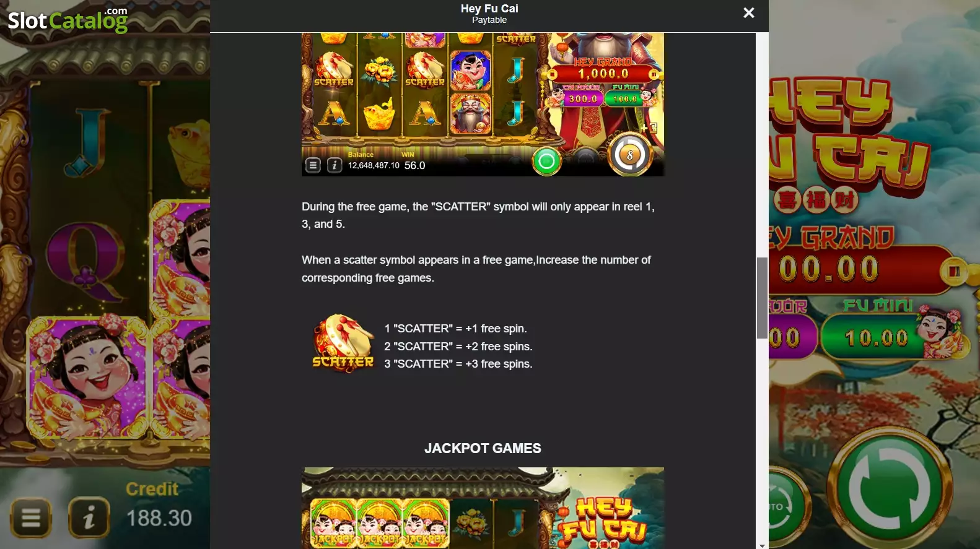Screen dimensions: 980x549
Task: Click the free game screenshot thumbnail
Action: 483,105
